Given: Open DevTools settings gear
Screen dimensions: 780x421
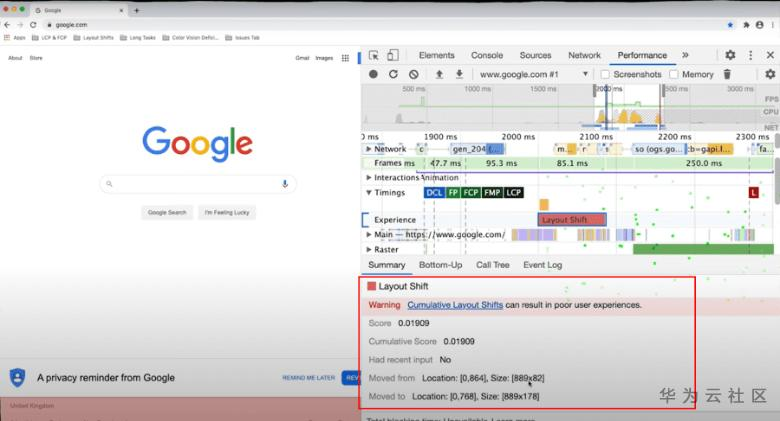Looking at the screenshot, I should tap(730, 55).
